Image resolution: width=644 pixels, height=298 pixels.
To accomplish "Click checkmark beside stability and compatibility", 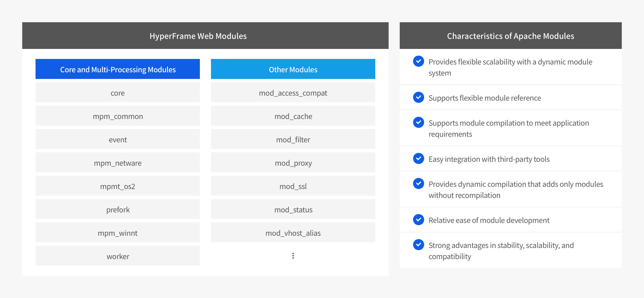I will pyautogui.click(x=418, y=245).
